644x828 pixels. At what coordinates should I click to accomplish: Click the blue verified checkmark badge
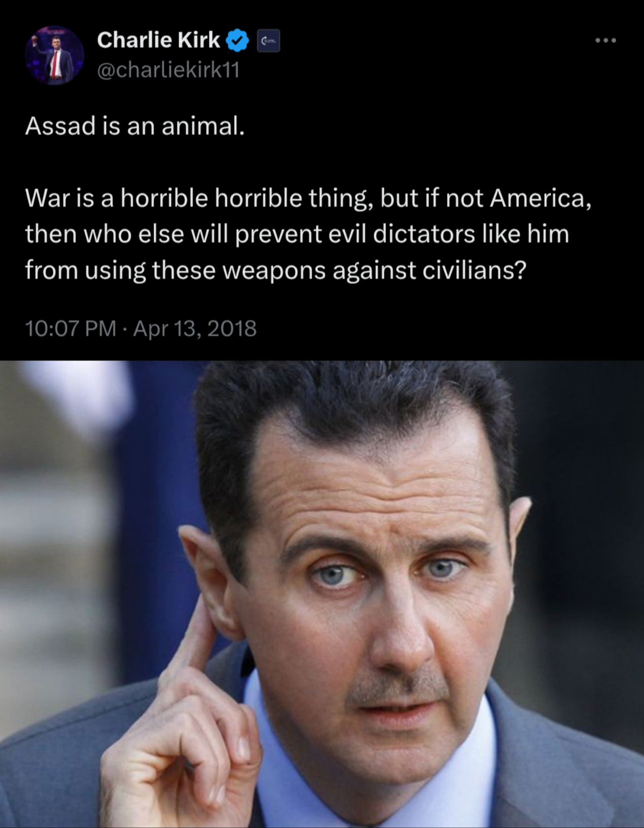pyautogui.click(x=237, y=41)
